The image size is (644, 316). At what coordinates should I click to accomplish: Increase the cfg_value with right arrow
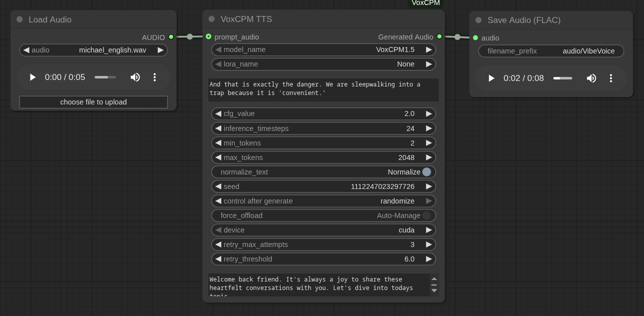[x=429, y=113]
